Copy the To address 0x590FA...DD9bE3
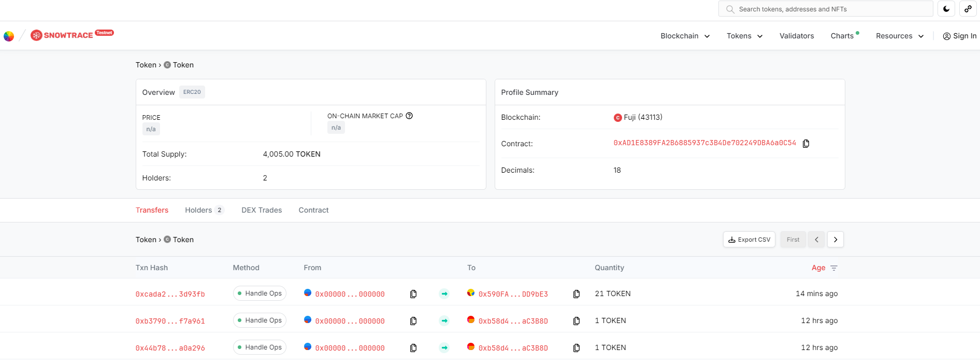The width and height of the screenshot is (980, 363). [577, 294]
